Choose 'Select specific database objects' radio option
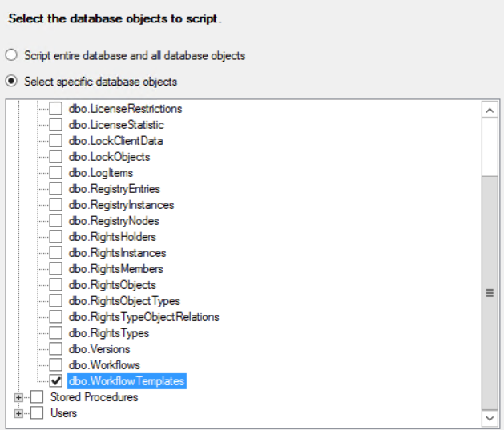Image resolution: width=504 pixels, height=430 pixels. tap(11, 82)
